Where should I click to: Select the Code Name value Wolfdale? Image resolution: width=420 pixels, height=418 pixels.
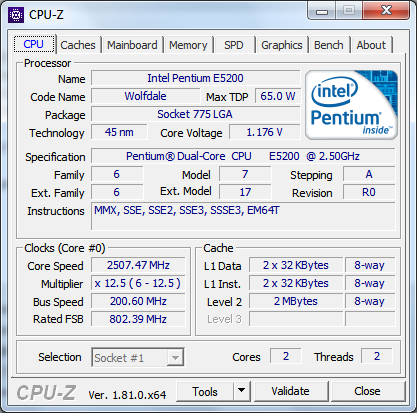[x=146, y=97]
